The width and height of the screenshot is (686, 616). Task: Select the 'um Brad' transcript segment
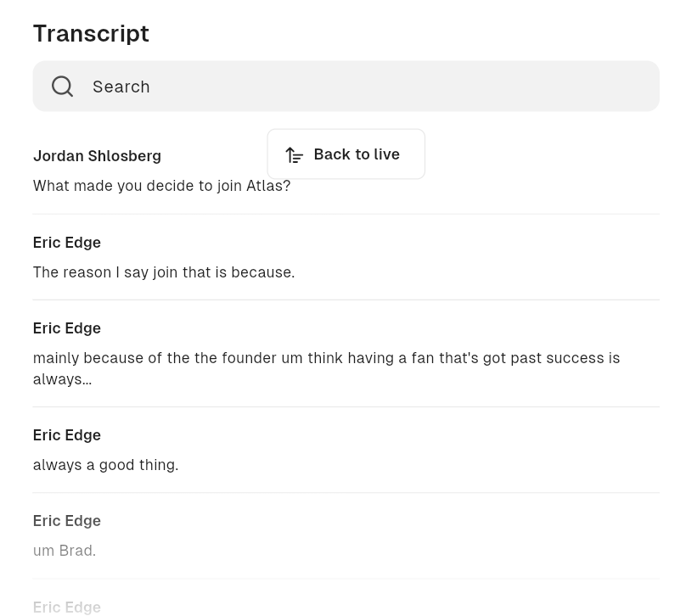[64, 550]
